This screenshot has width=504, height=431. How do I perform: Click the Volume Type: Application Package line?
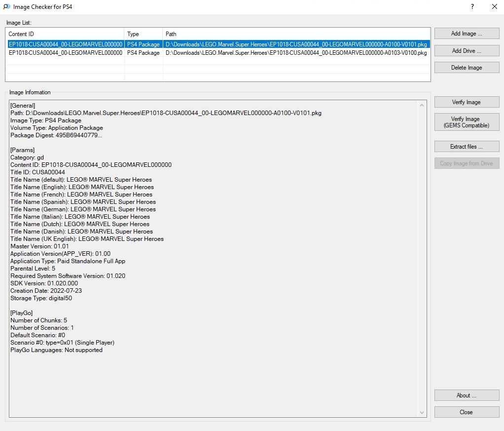pos(57,128)
